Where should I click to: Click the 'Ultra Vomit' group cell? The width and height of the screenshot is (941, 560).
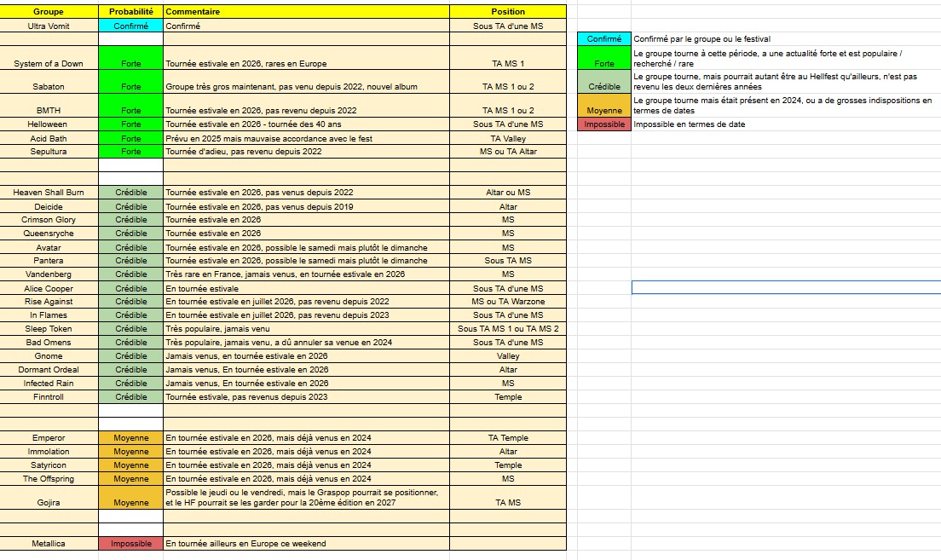pos(49,26)
